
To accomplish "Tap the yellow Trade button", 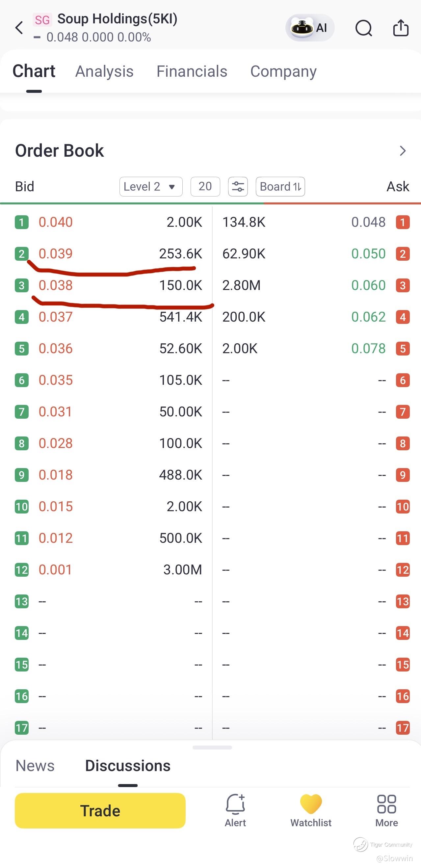I will pyautogui.click(x=100, y=810).
